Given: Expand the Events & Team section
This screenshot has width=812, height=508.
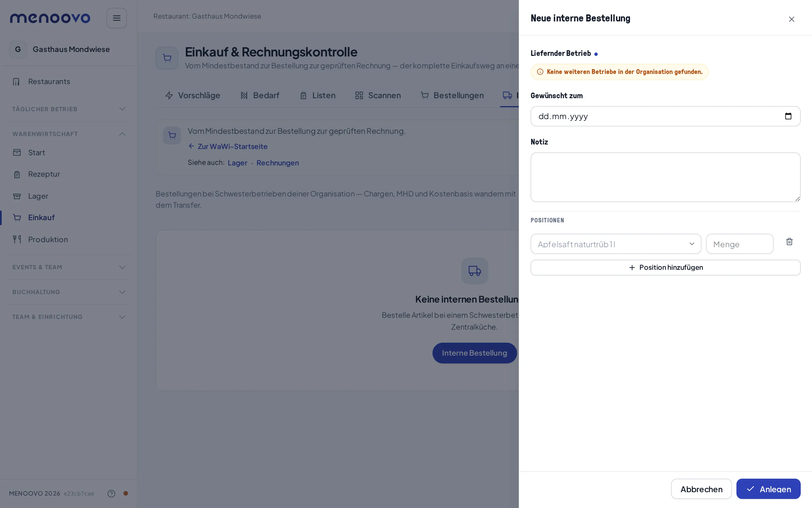Looking at the screenshot, I should pyautogui.click(x=69, y=267).
